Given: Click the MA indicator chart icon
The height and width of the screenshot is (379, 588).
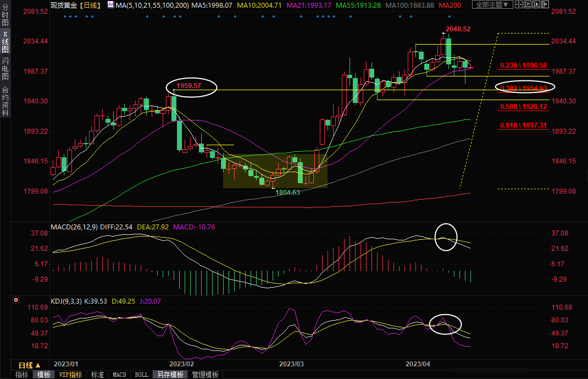Looking at the screenshot, I should 110,4.
